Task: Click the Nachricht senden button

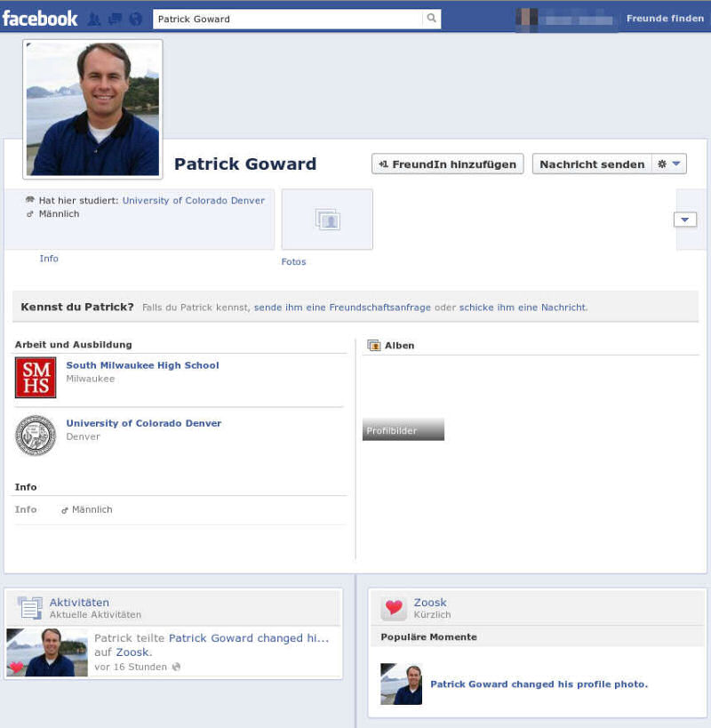Action: [x=592, y=164]
